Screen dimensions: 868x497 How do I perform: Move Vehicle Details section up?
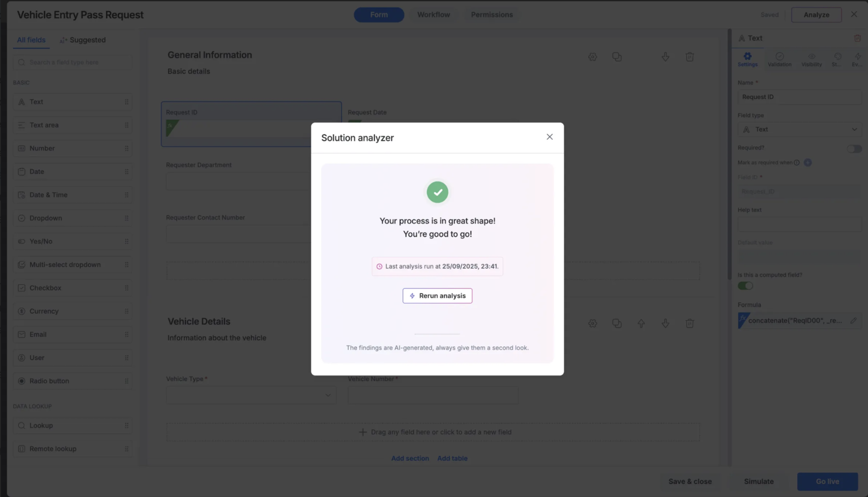[x=641, y=323]
